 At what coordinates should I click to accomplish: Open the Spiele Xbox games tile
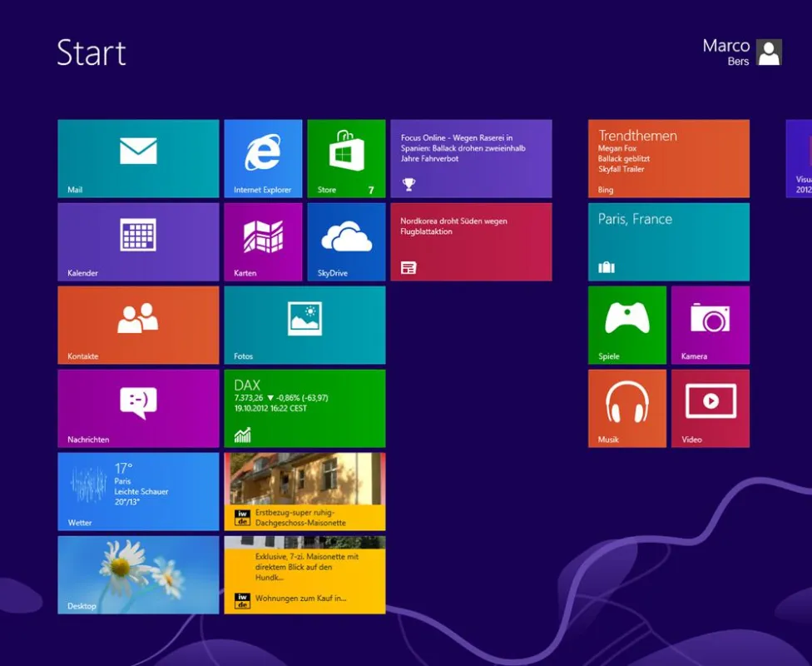coord(627,325)
